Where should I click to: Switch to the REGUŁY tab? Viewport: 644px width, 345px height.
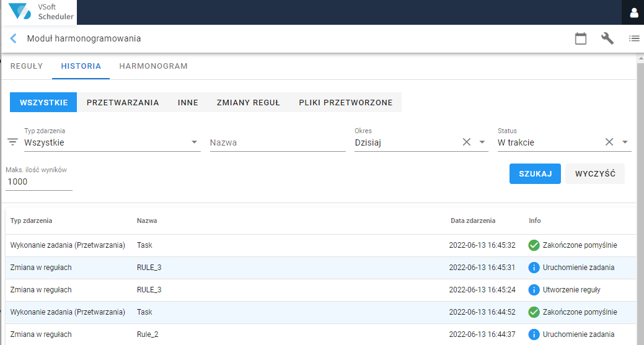tap(27, 66)
